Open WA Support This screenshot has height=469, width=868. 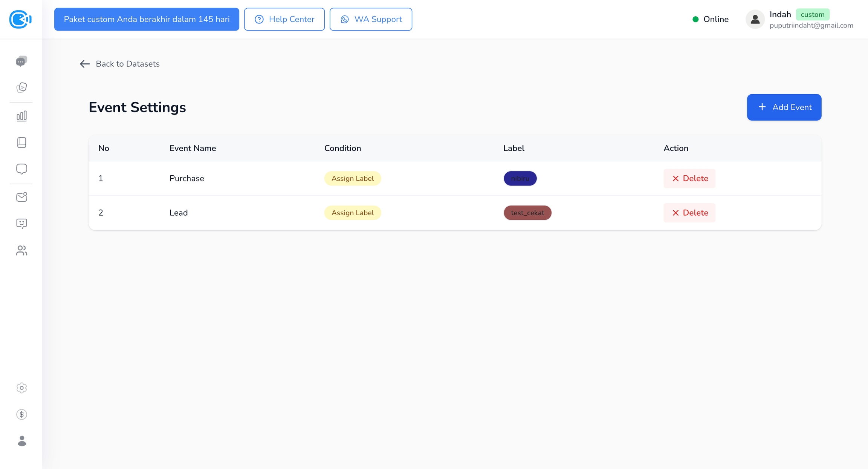[x=370, y=19]
